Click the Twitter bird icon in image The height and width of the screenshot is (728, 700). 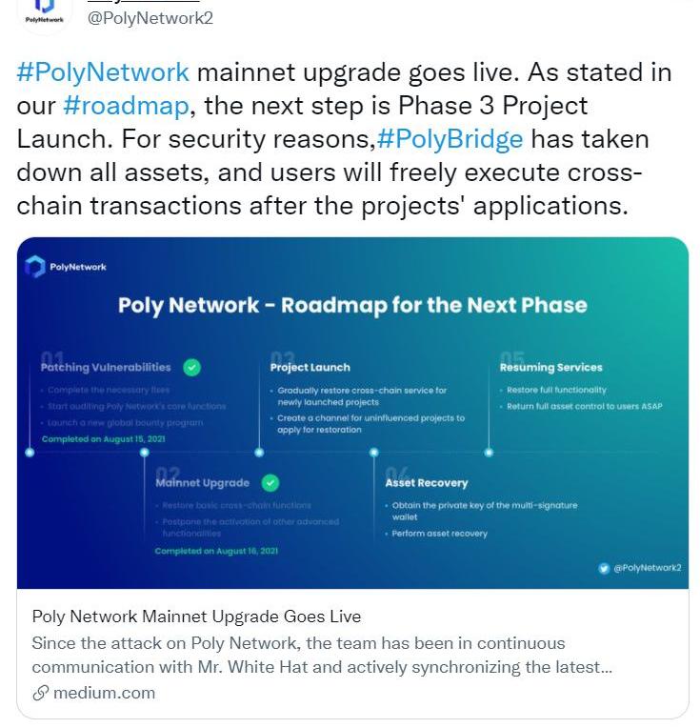603,568
